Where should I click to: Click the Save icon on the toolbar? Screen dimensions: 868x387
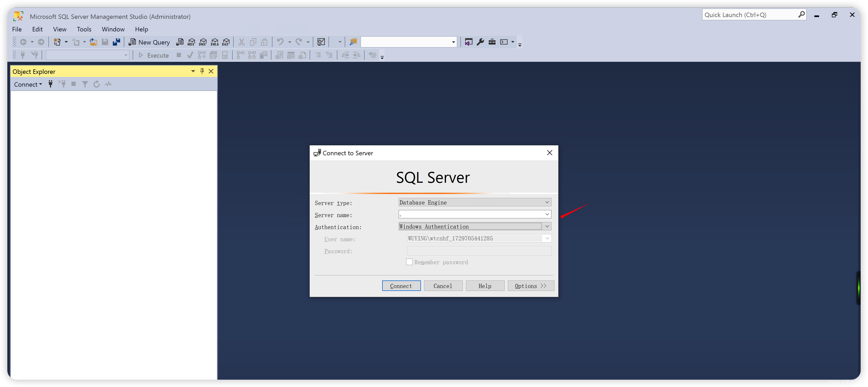coord(105,42)
